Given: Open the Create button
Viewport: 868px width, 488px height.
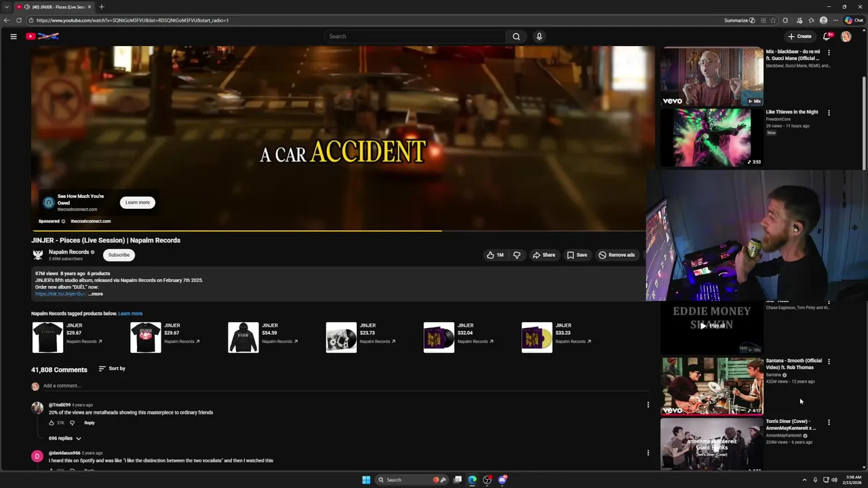Looking at the screenshot, I should coord(800,37).
